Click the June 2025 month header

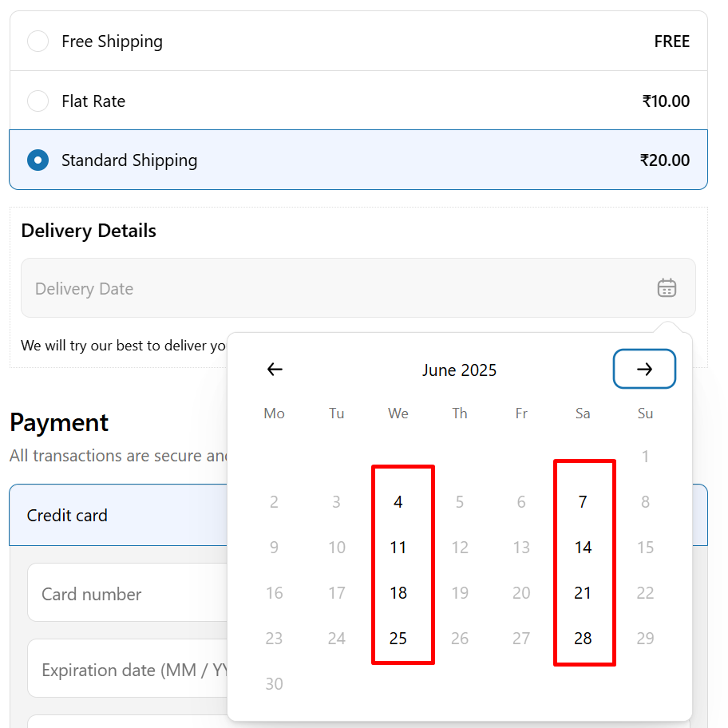pyautogui.click(x=459, y=370)
